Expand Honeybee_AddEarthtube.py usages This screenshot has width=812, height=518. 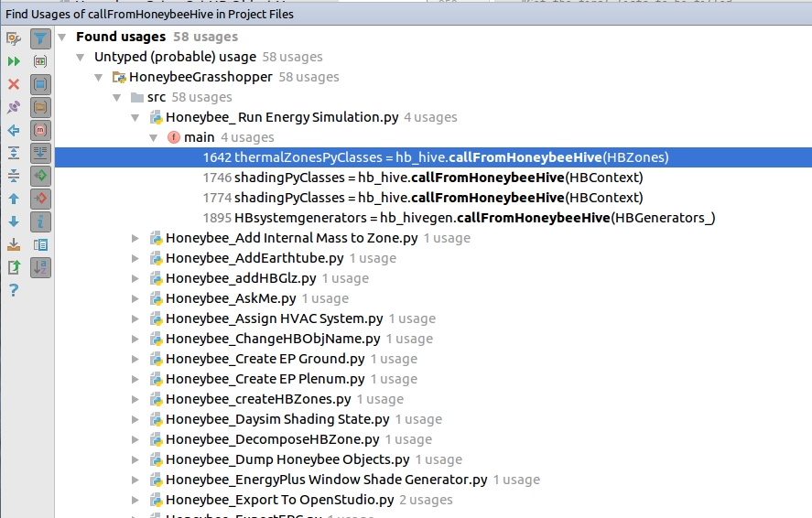[135, 258]
